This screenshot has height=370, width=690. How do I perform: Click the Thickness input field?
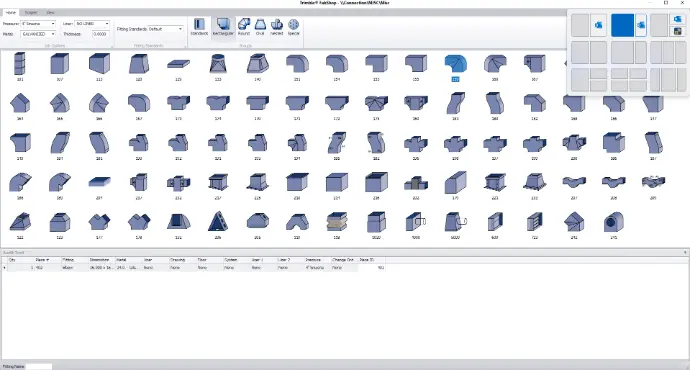click(x=100, y=34)
